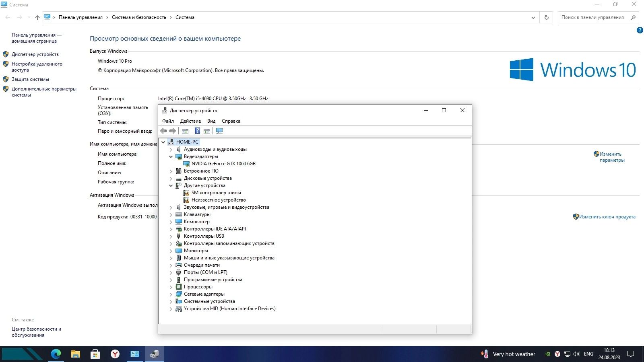Open Microsoft Edge from the taskbar

56,354
